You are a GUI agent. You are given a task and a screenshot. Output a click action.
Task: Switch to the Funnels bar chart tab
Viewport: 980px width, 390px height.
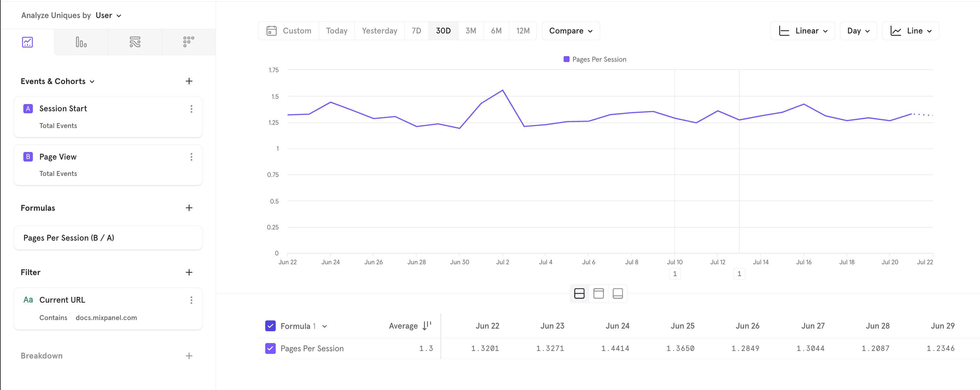point(81,42)
